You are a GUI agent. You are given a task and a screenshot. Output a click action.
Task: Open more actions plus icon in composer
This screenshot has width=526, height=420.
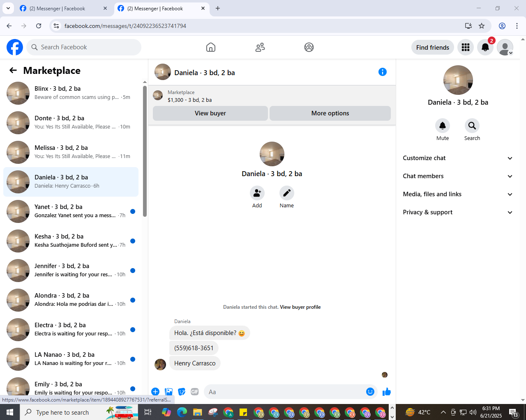pos(155,392)
